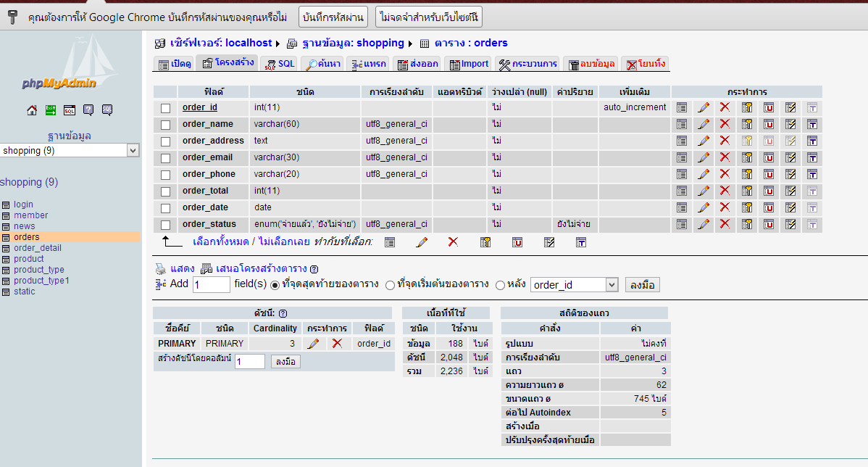Add fulltext index on order_name field
868x467 pixels.
(812, 124)
